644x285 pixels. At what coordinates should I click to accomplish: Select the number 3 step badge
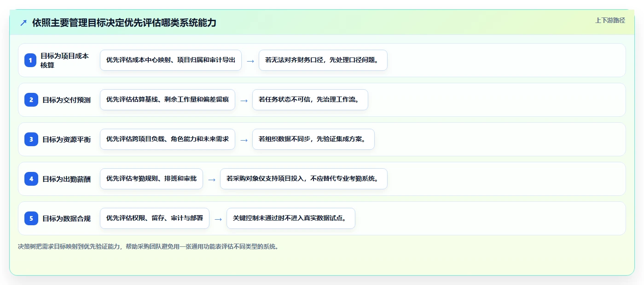tap(31, 139)
